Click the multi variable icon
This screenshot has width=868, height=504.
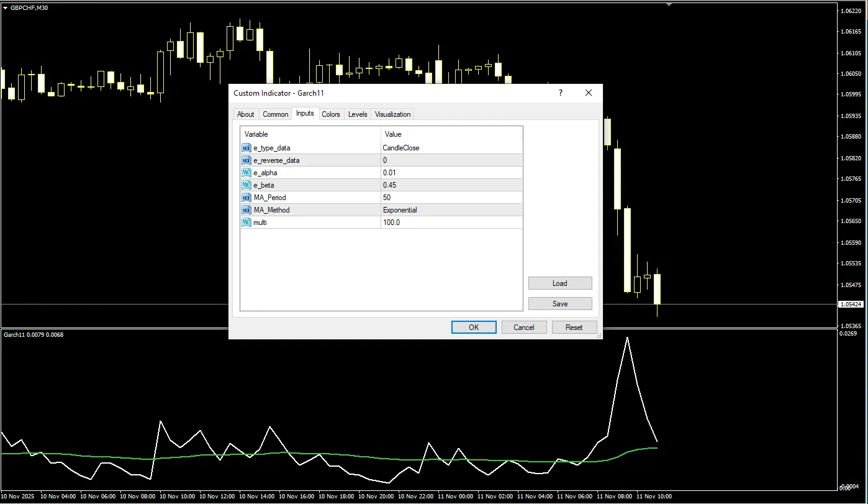[246, 222]
